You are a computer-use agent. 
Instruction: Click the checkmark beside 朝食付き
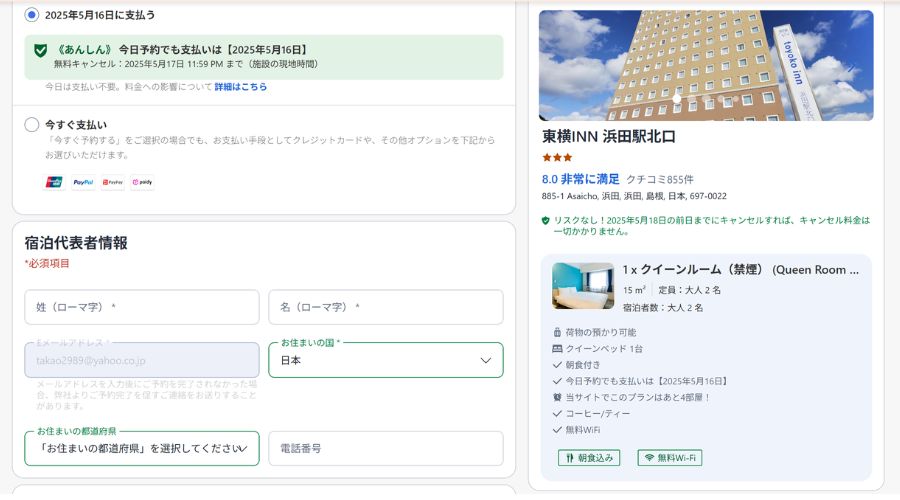coord(557,365)
